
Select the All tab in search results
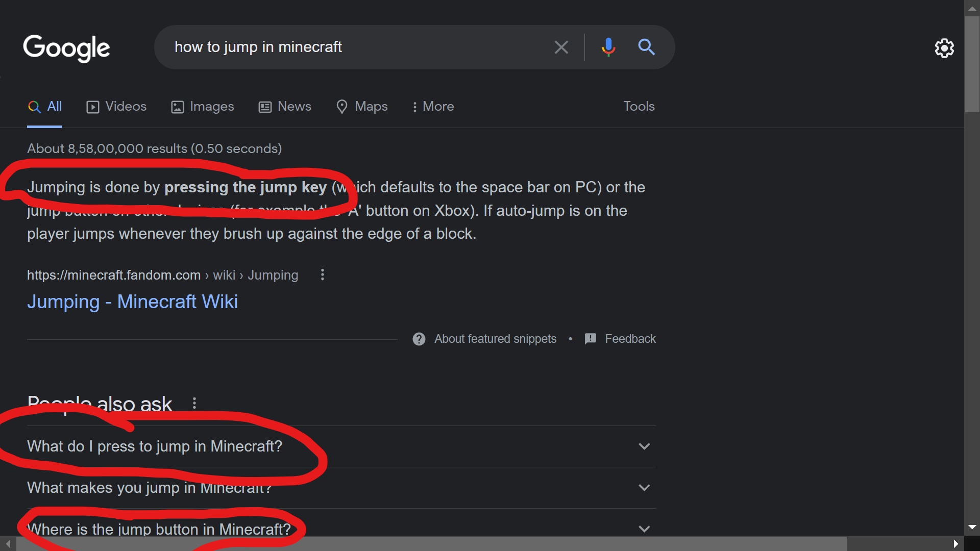pyautogui.click(x=55, y=106)
